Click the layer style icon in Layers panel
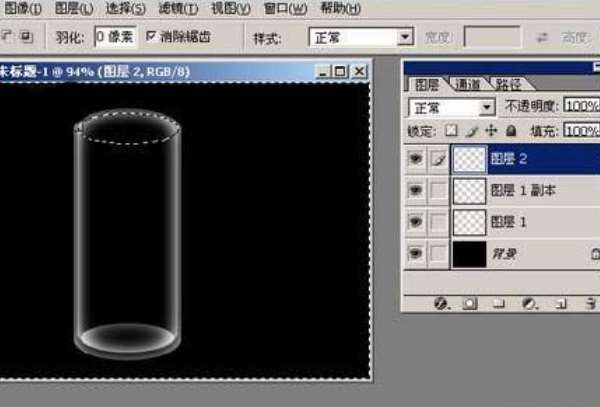 click(x=441, y=304)
